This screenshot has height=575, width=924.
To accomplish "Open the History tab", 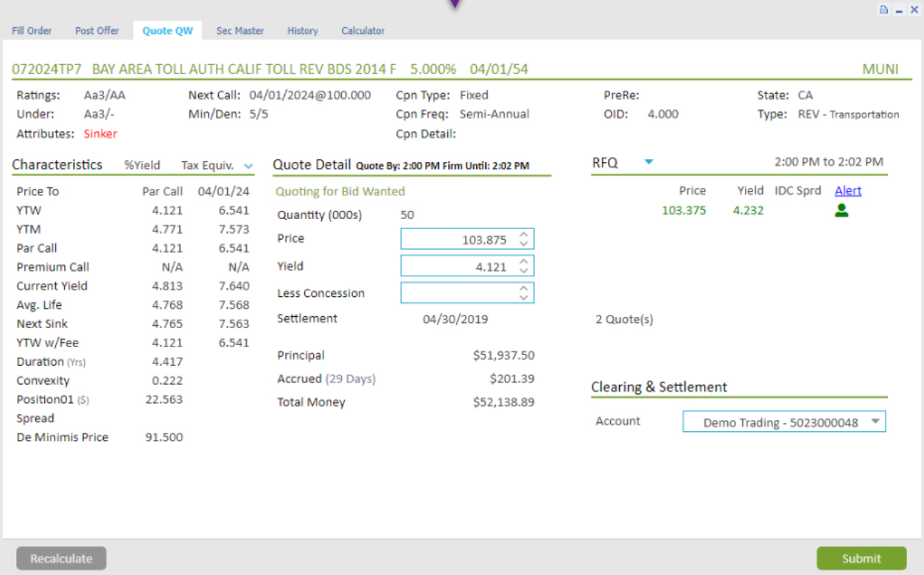I will [x=303, y=31].
